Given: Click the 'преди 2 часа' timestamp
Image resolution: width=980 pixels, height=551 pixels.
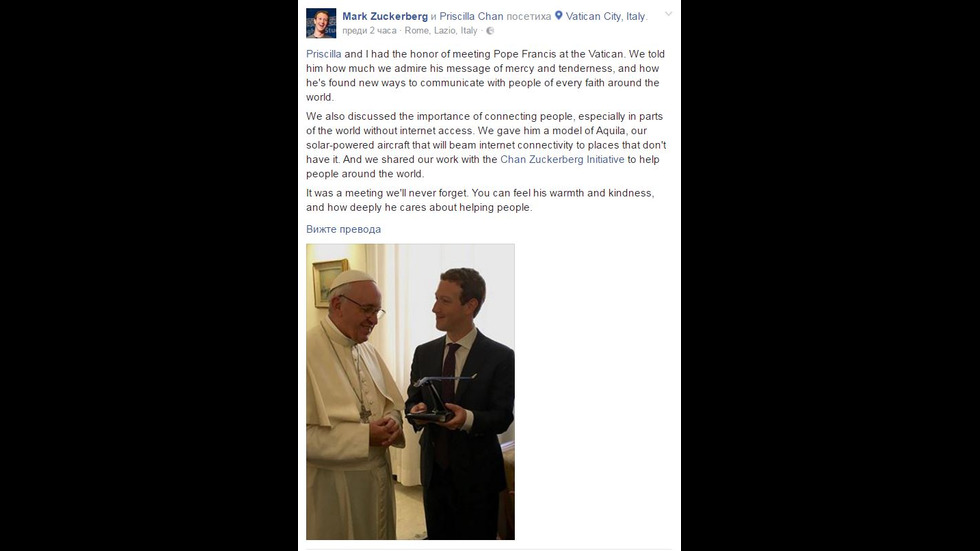Looking at the screenshot, I should [369, 31].
